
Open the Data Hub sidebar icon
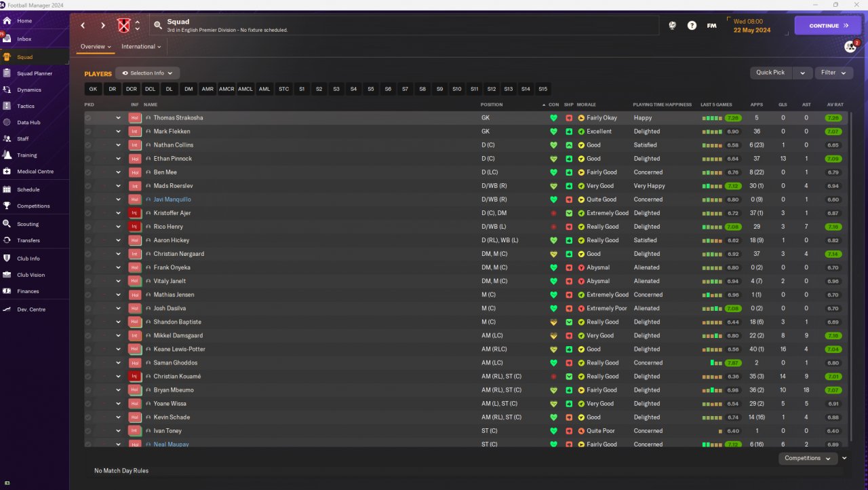pos(7,122)
